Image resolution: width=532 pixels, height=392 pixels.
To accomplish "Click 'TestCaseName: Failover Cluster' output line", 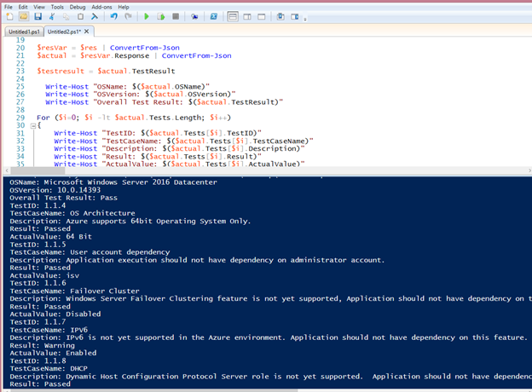I will click(x=74, y=291).
